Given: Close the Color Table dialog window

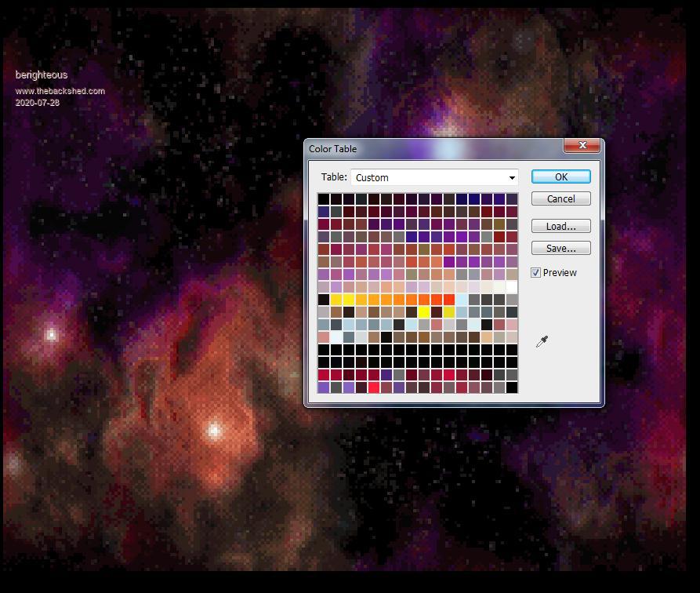Looking at the screenshot, I should [582, 146].
